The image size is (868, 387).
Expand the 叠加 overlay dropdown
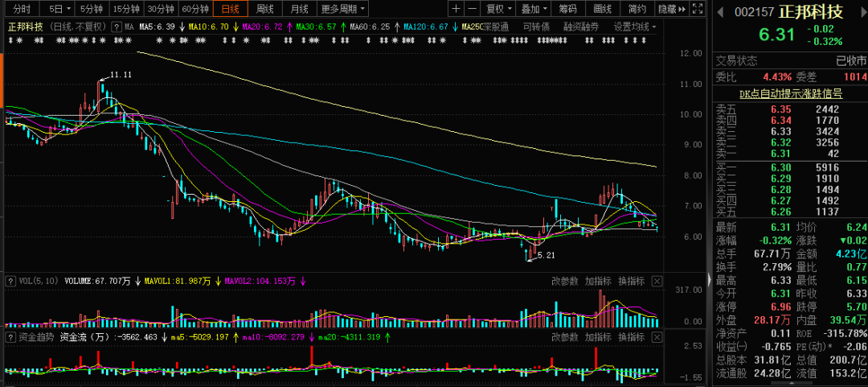point(533,9)
